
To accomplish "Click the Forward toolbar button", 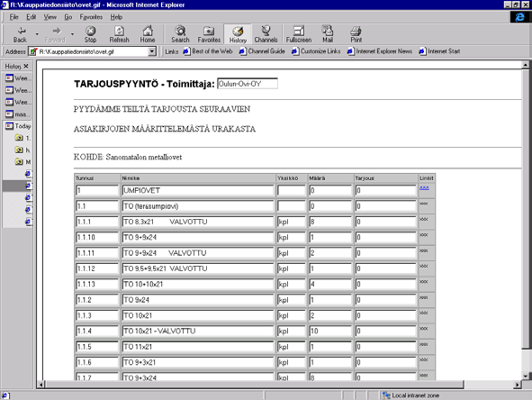I will pyautogui.click(x=55, y=34).
